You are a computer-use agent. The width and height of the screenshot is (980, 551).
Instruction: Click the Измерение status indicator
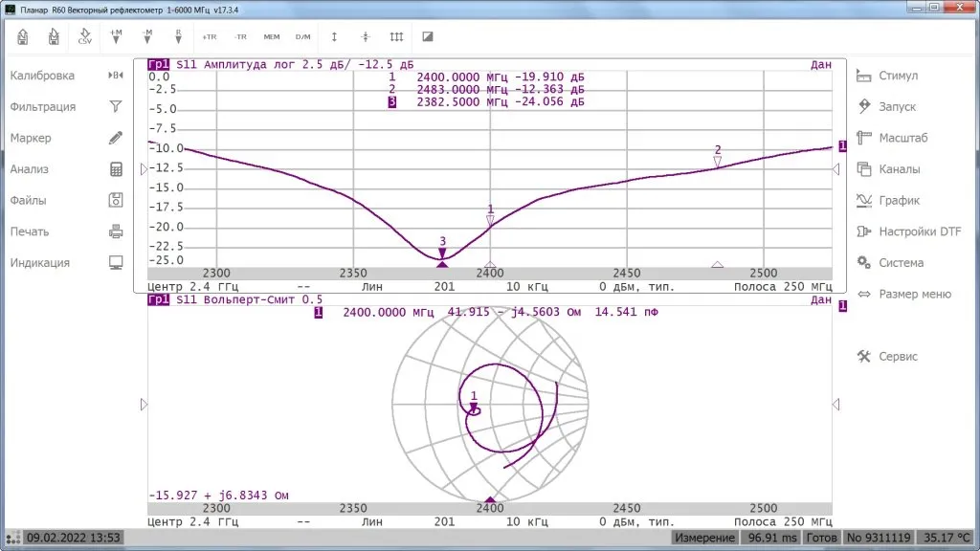pyautogui.click(x=704, y=538)
